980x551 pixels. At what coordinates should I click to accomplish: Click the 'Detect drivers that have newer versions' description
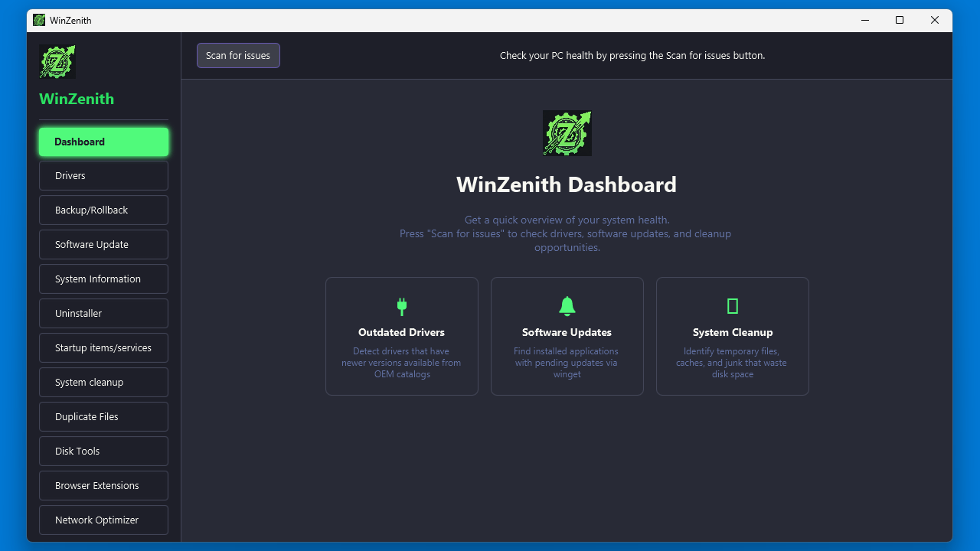[402, 363]
